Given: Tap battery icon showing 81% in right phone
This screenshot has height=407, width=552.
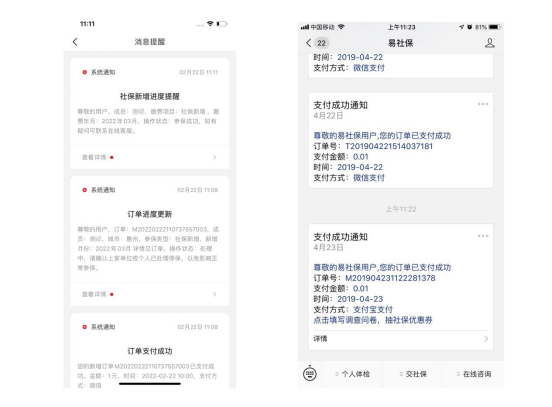Looking at the screenshot, I should pos(495,27).
